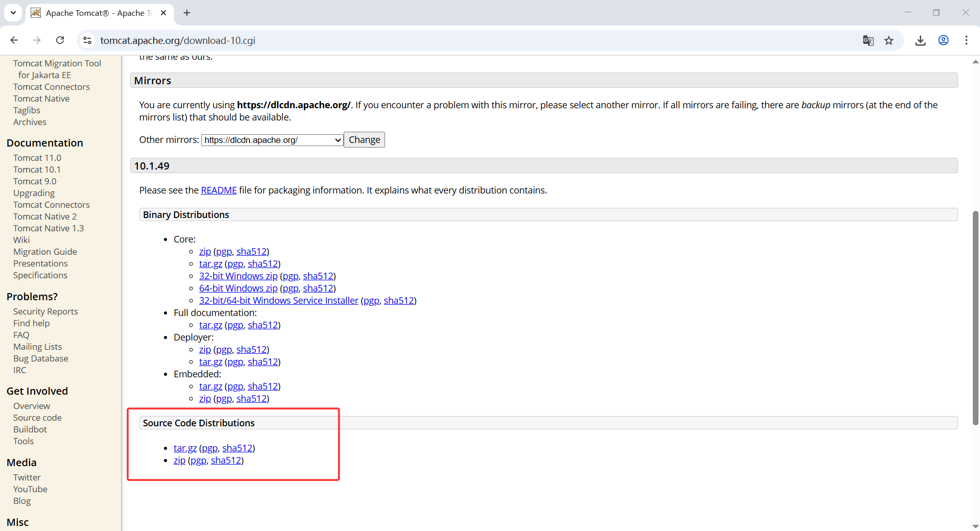Download the Core zip distribution
The image size is (980, 531).
click(205, 252)
